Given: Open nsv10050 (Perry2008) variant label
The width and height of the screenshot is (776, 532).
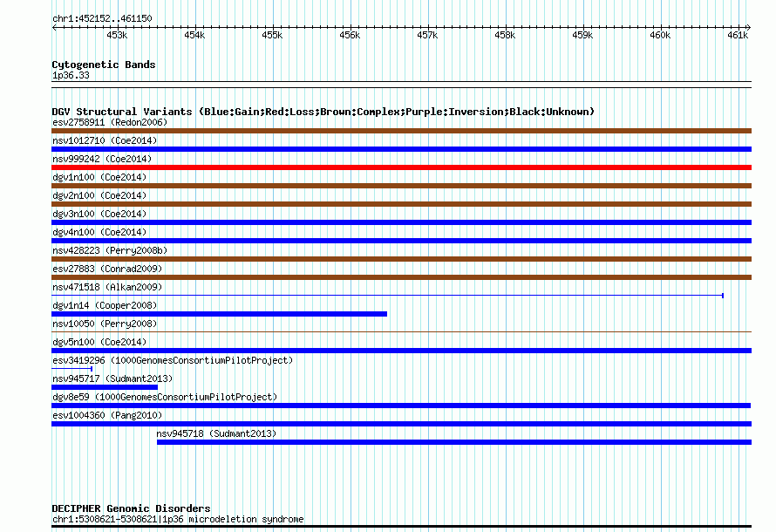Looking at the screenshot, I should tap(105, 324).
